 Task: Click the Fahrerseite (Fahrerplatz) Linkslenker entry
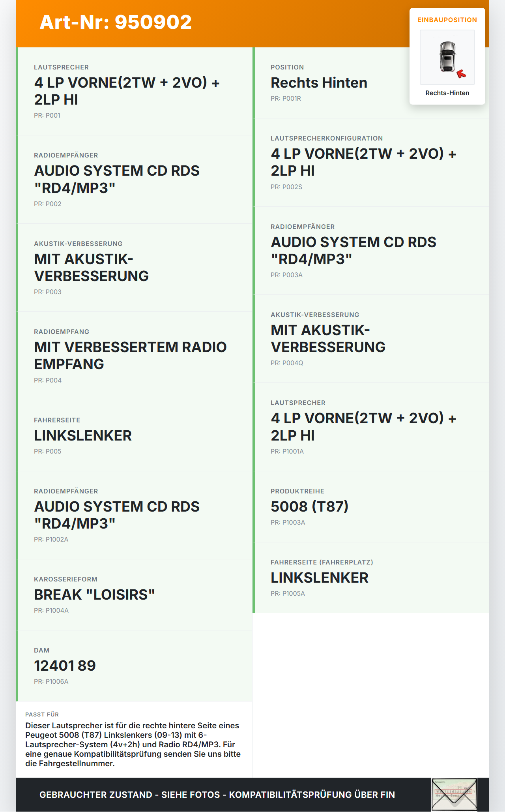coord(371,578)
